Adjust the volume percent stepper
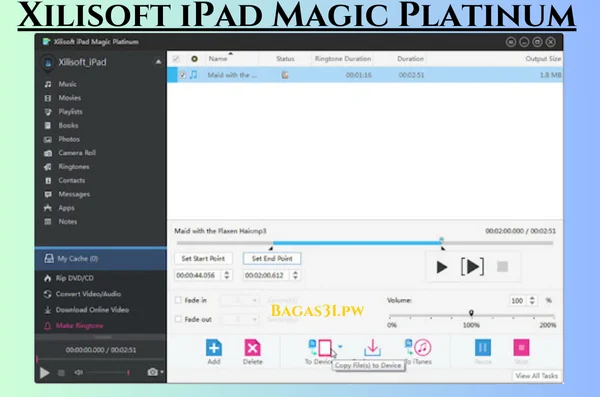 pos(532,301)
